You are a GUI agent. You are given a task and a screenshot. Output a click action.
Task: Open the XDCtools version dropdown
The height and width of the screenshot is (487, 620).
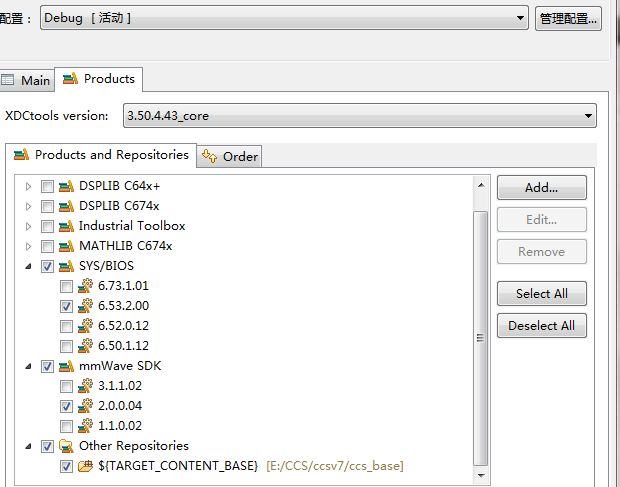point(359,116)
